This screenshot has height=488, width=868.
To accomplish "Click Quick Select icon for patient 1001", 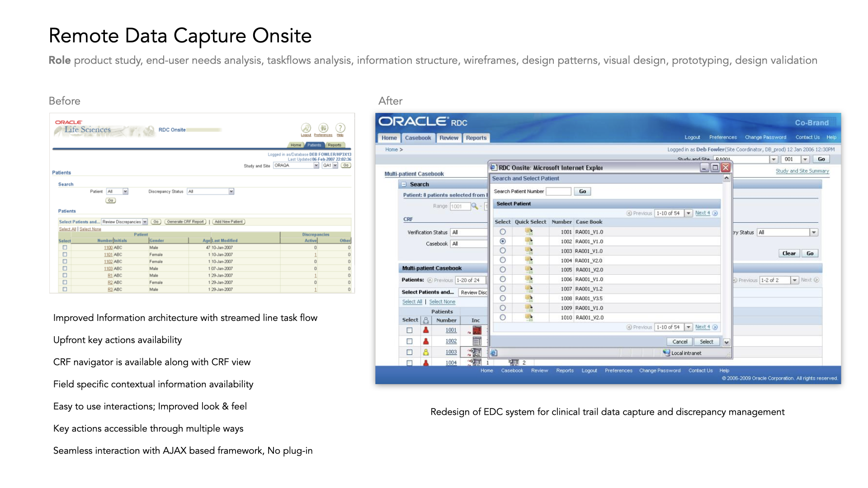I will coord(528,232).
